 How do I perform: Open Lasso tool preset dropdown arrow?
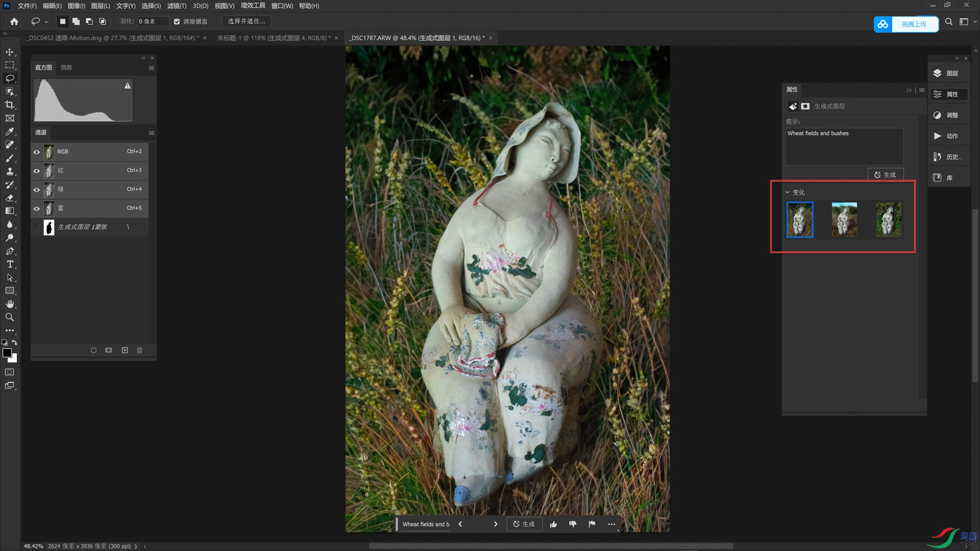click(x=46, y=21)
